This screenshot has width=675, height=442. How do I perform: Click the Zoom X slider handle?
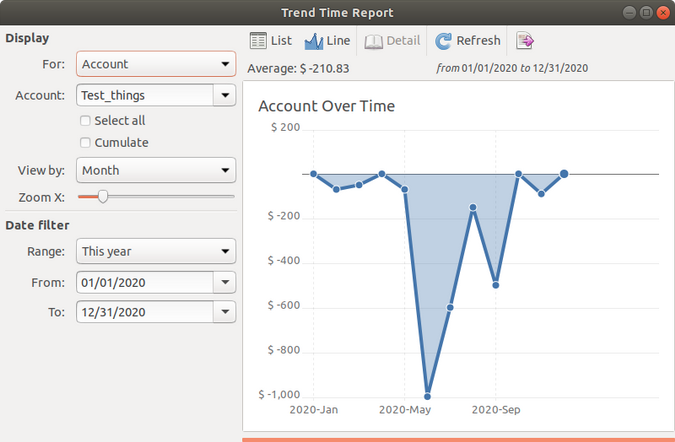click(102, 197)
